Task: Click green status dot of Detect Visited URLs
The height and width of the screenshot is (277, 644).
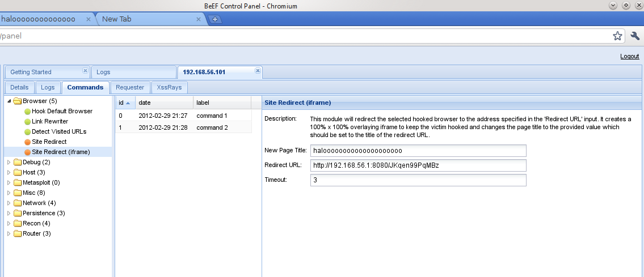Action: click(27, 132)
